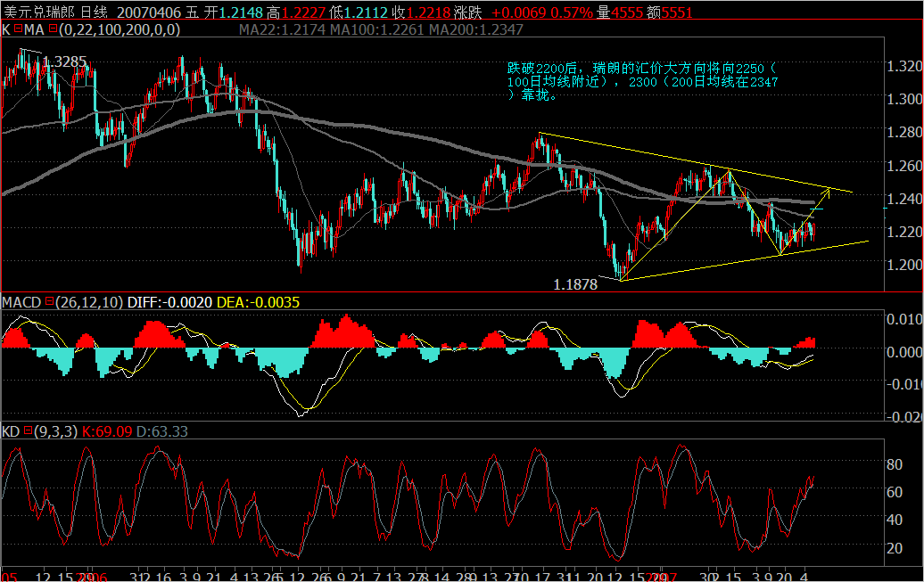Image resolution: width=924 pixels, height=582 pixels.
Task: Click the high price 1.2227
Action: click(304, 12)
